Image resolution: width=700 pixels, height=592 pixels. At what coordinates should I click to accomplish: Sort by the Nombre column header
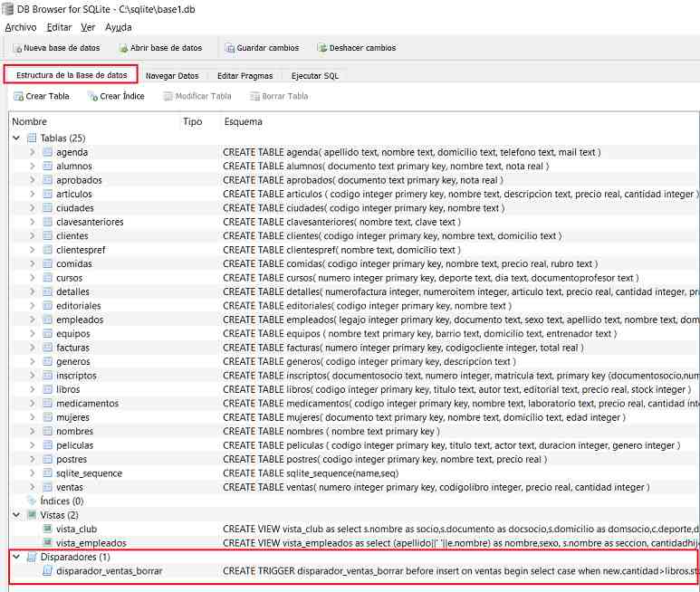pos(29,122)
